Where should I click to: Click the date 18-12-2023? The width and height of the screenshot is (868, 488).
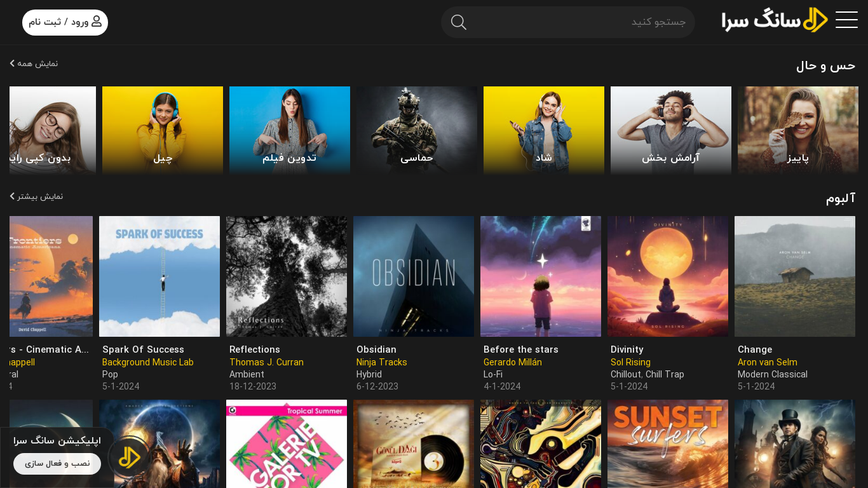[x=253, y=386]
